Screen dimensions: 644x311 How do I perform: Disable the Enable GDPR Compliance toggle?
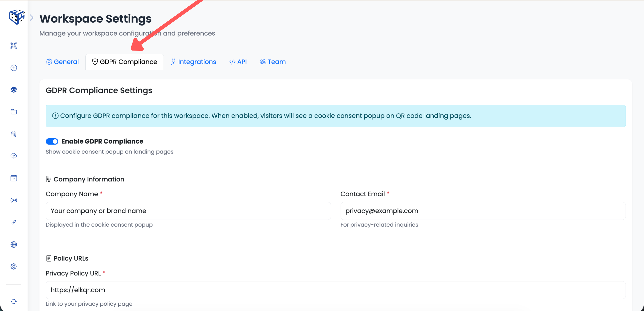[52, 141]
